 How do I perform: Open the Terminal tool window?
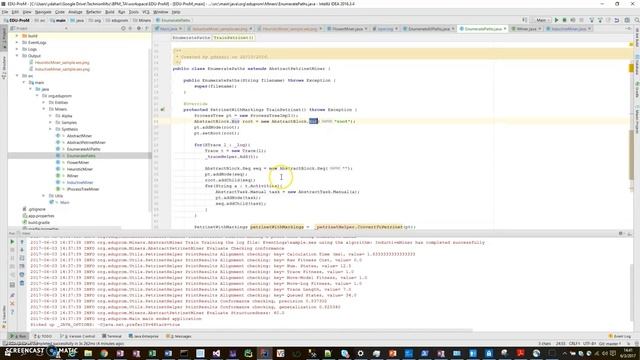coord(112,336)
